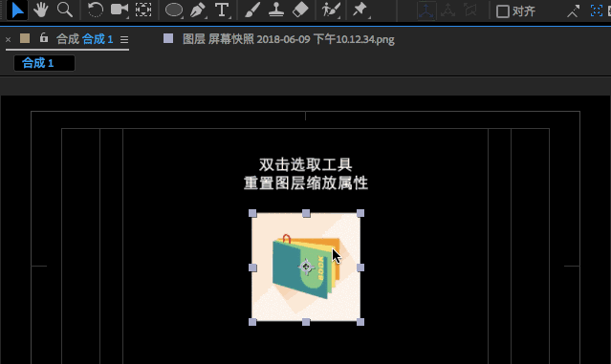Select the Type text tool
Viewport: 611px width, 364px height.
point(222,11)
